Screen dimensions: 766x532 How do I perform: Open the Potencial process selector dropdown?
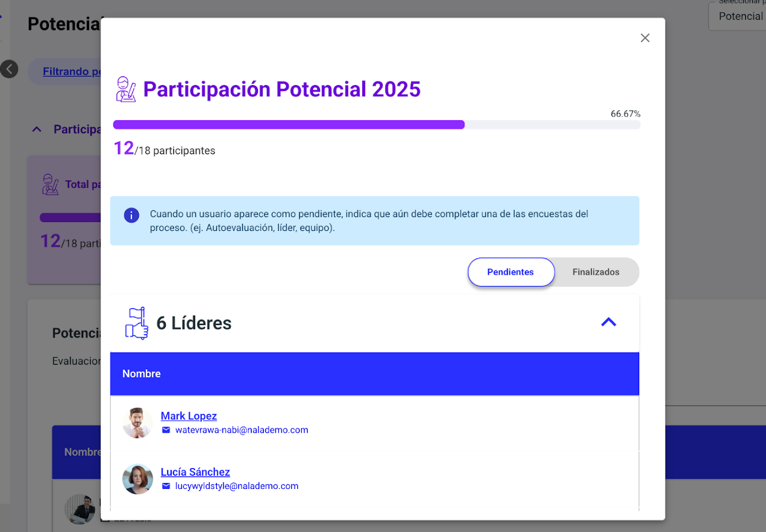739,16
